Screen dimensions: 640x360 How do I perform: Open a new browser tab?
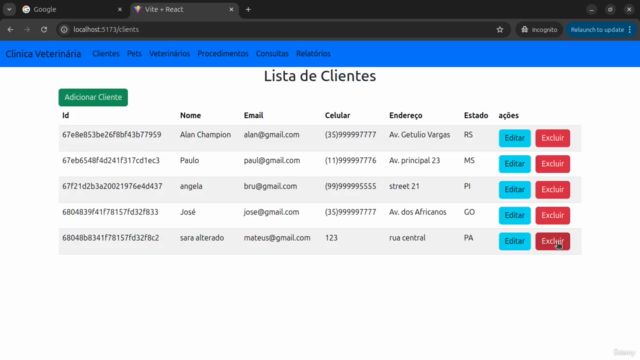pos(248,9)
